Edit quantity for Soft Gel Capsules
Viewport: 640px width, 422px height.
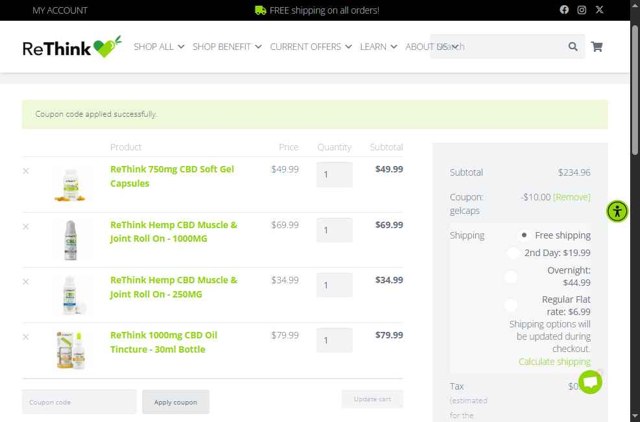[x=334, y=175]
